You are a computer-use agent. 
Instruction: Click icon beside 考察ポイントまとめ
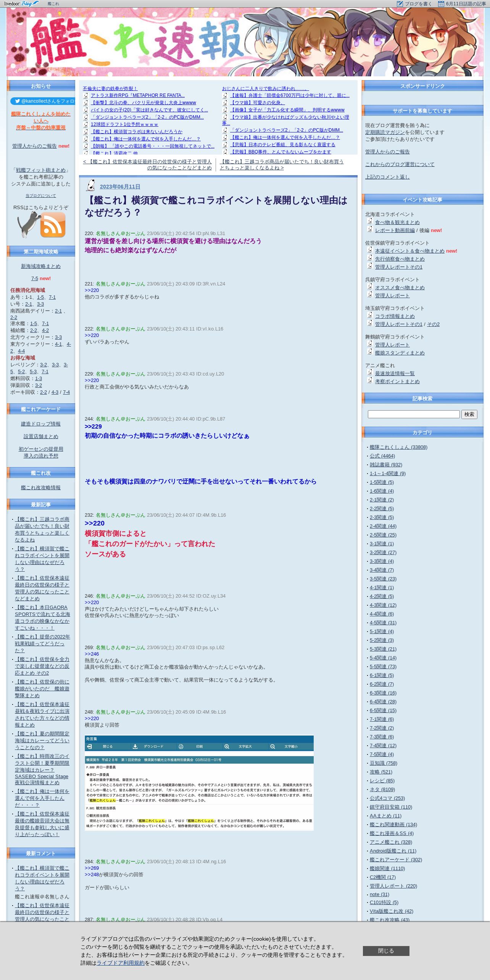tap(370, 380)
